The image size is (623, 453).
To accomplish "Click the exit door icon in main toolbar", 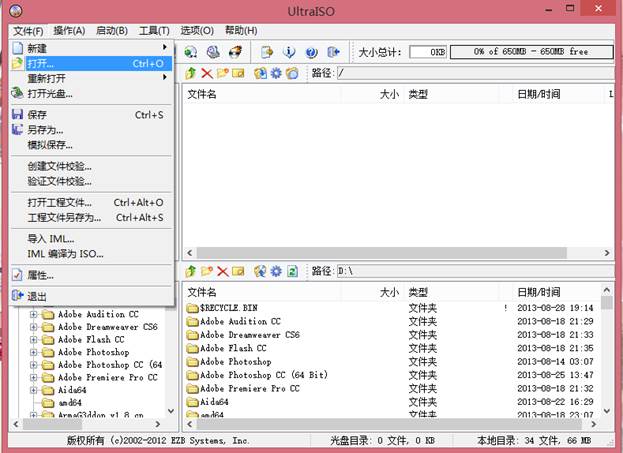I will [333, 52].
